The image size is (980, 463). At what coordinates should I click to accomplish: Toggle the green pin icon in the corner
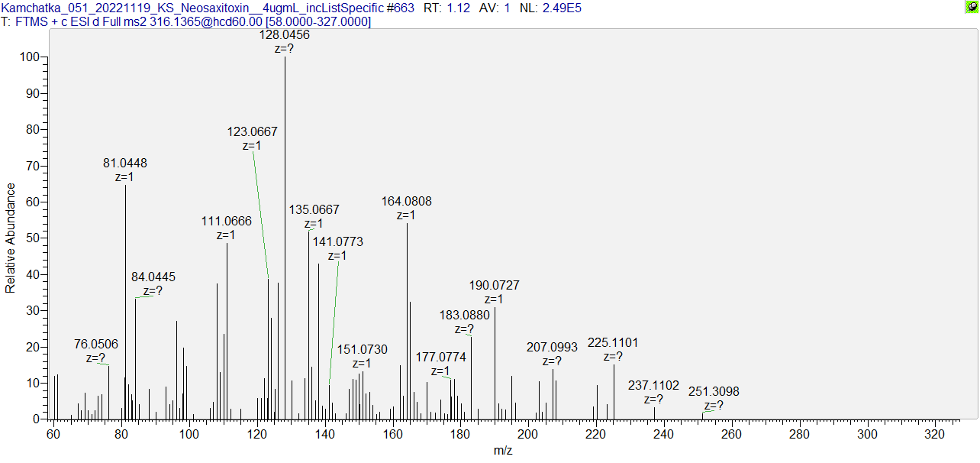(971, 7)
